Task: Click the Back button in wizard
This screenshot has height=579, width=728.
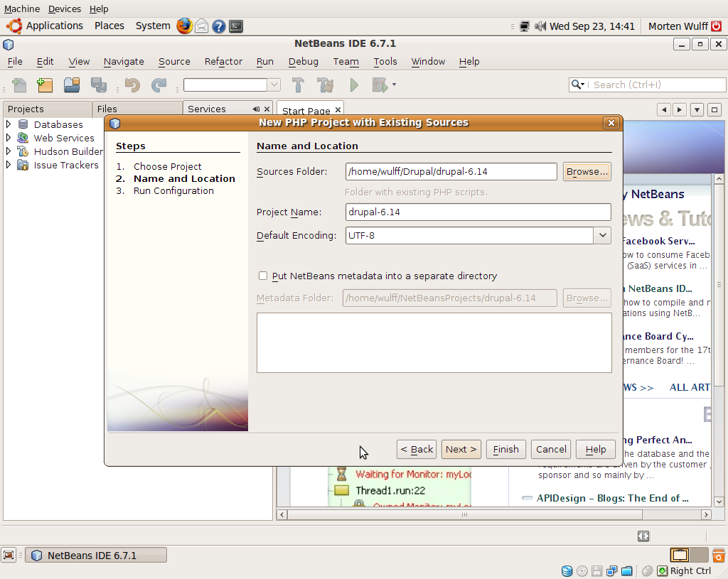Action: pos(417,449)
